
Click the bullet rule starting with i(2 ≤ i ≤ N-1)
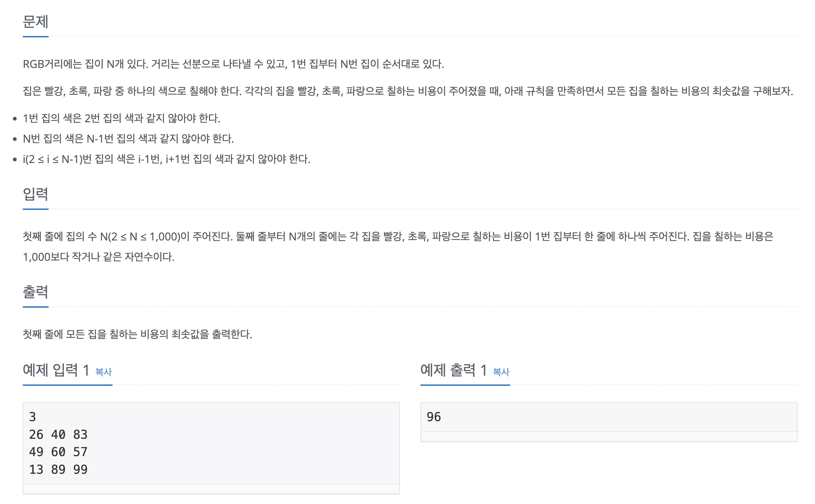coord(167,159)
